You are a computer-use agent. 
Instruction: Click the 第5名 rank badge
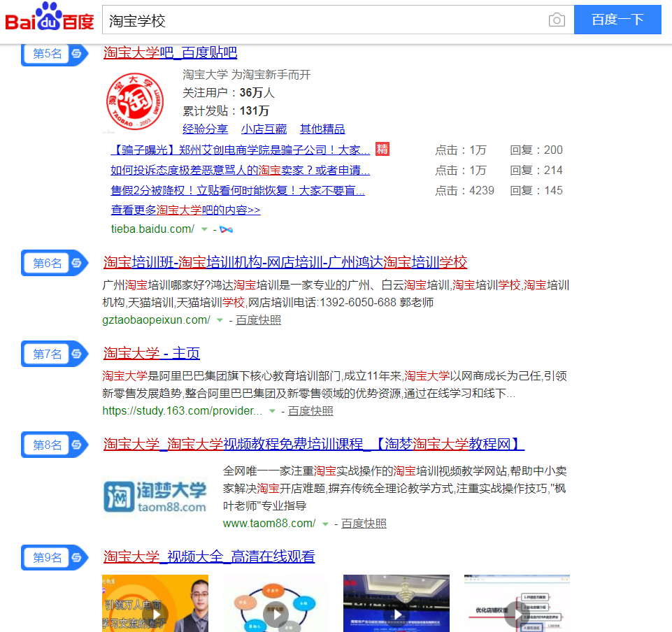(x=55, y=54)
